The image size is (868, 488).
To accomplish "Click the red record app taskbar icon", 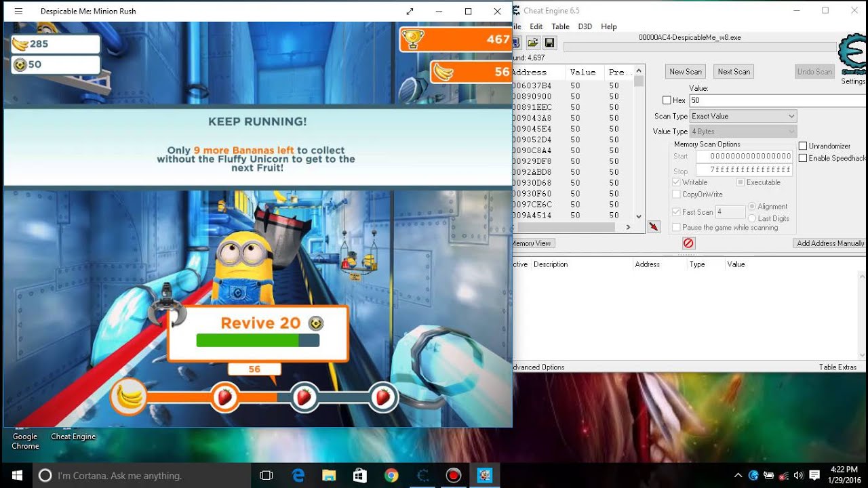I will (x=454, y=475).
